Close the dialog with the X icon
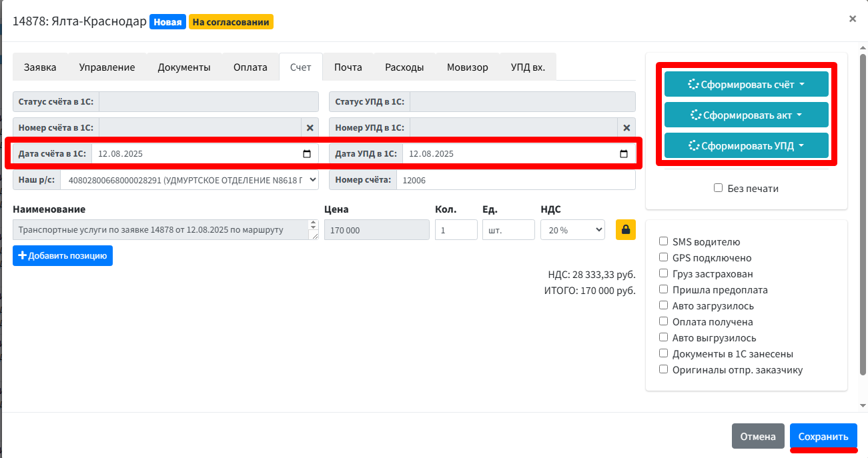868x458 pixels. [852, 19]
